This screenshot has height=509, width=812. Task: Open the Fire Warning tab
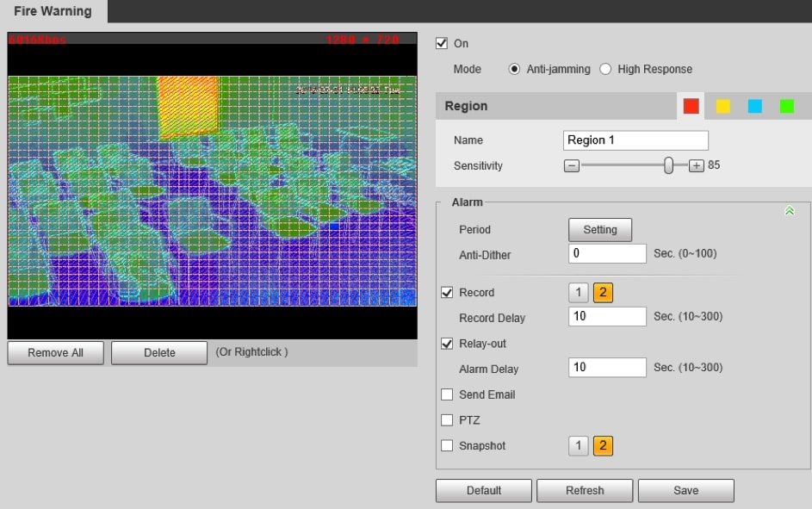53,11
